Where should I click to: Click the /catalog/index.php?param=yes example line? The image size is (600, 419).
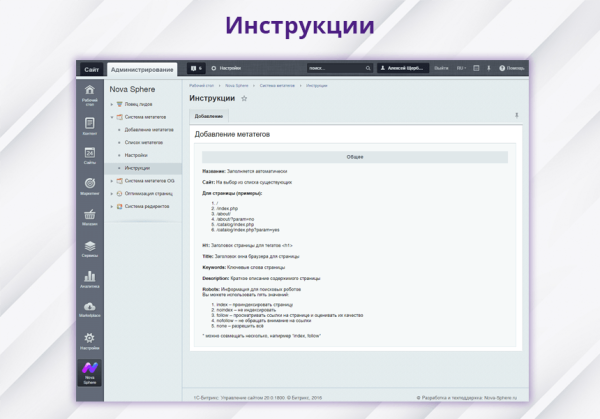click(x=248, y=230)
